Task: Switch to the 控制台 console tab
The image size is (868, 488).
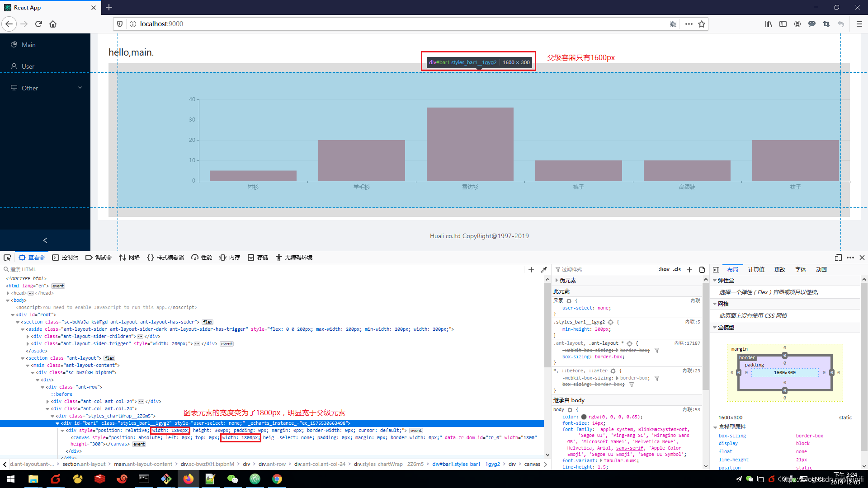Action: coord(65,258)
